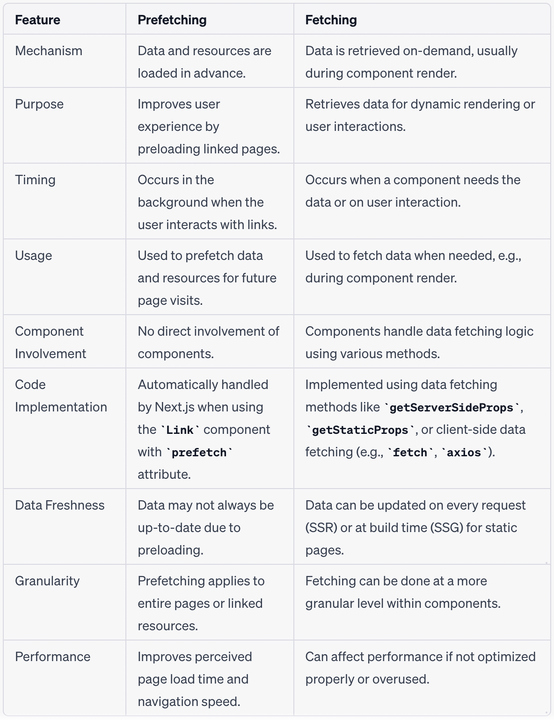
Task: Click the axios code text
Action: [x=464, y=452]
